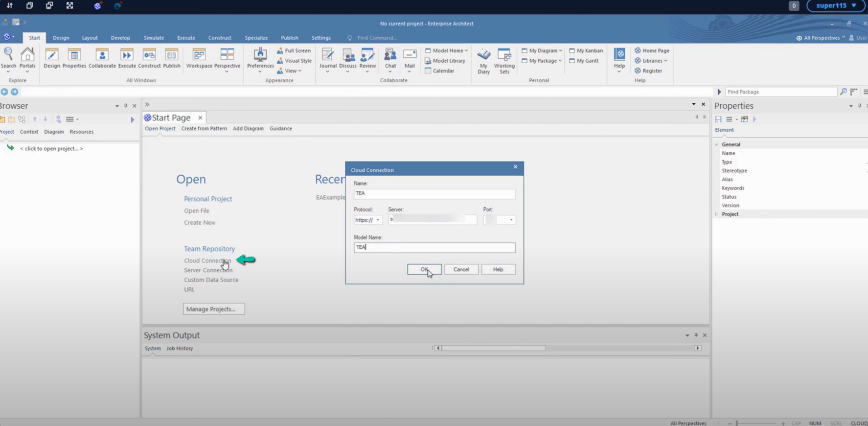Open the Search ribbon tool
Viewport: 868px width, 426px height.
[8, 58]
